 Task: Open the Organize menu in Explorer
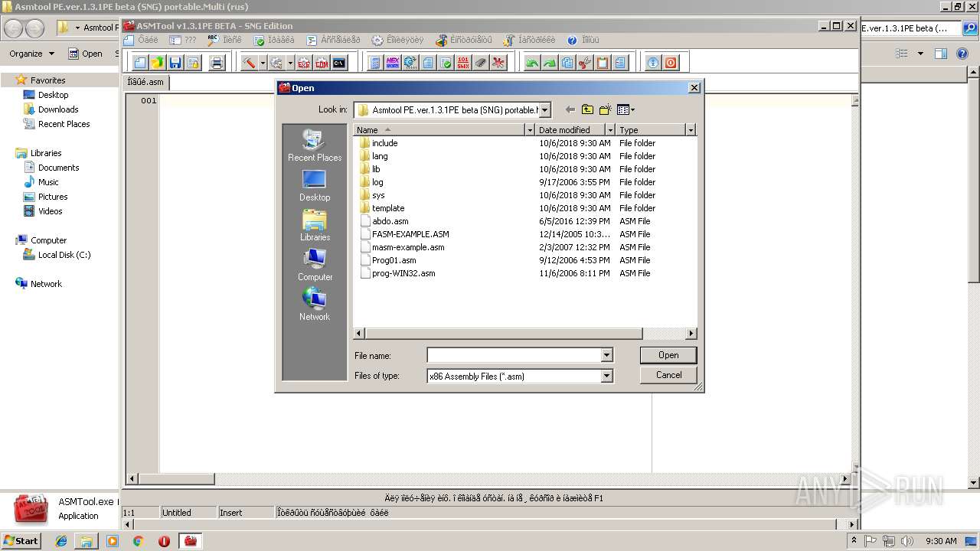[31, 54]
